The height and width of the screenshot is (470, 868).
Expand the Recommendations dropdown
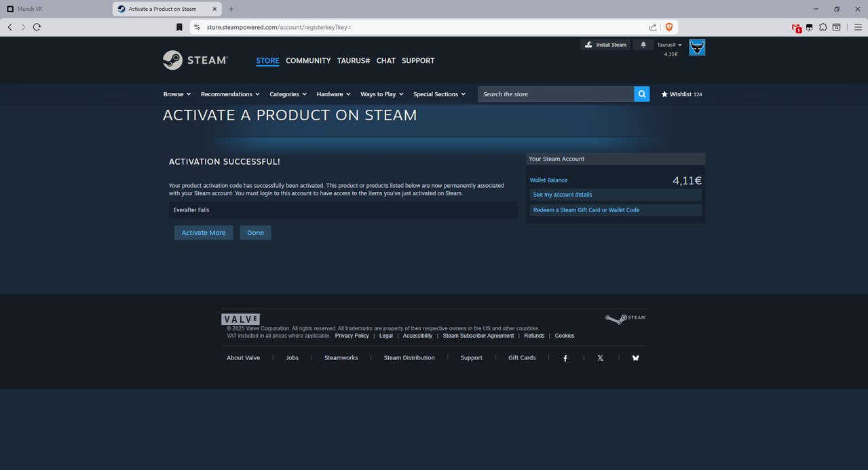230,94
